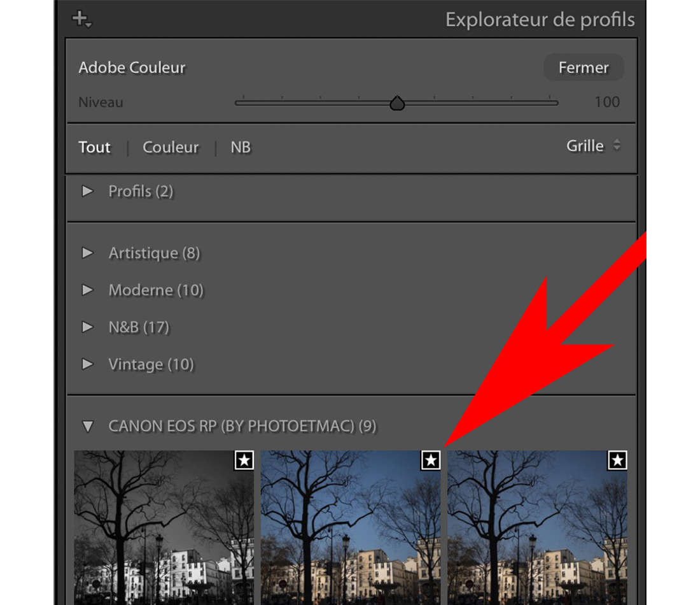Click the Niveau value field showing 100
The image size is (700, 605).
(606, 102)
